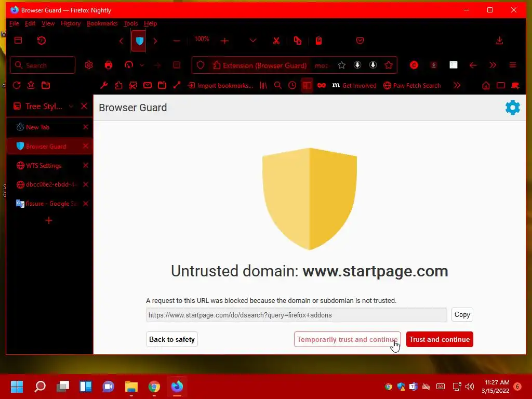The height and width of the screenshot is (399, 532).
Task: Open Google Chrome from the taskbar
Action: tap(154, 387)
